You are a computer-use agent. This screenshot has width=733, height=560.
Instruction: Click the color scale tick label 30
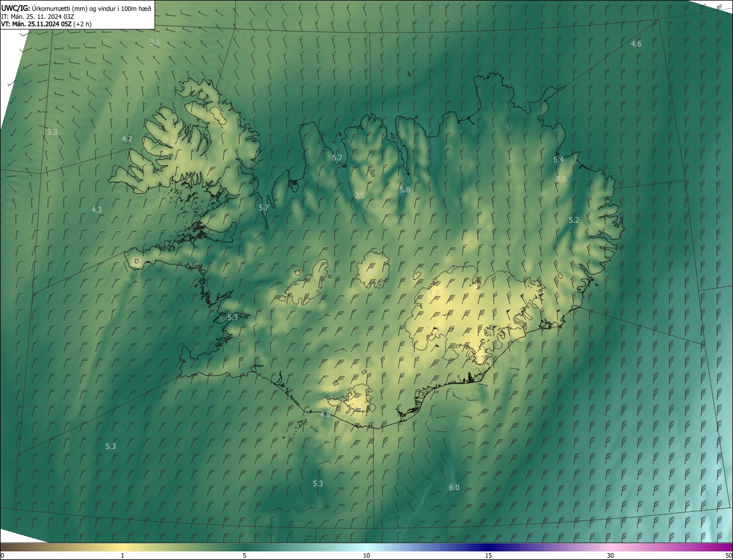610,555
